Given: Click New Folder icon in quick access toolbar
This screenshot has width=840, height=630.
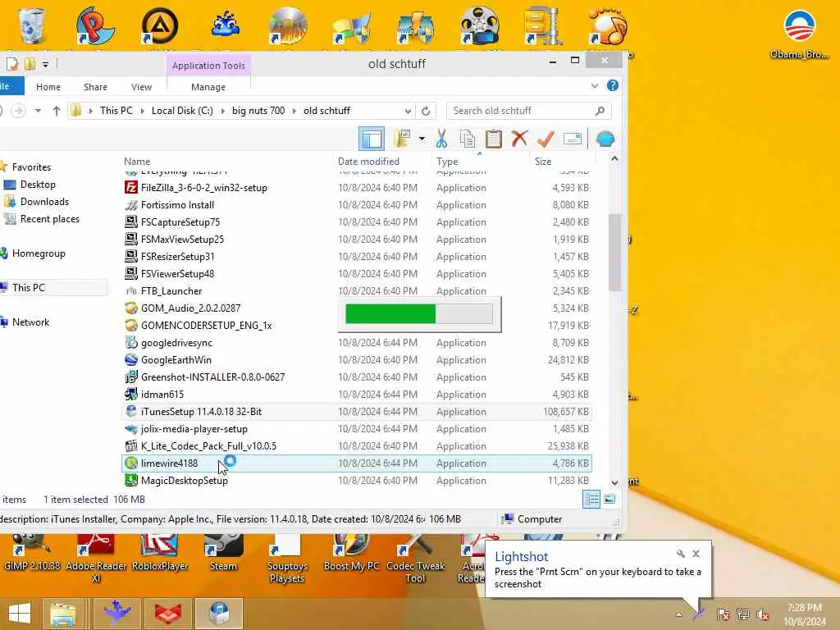Looking at the screenshot, I should click(x=30, y=64).
